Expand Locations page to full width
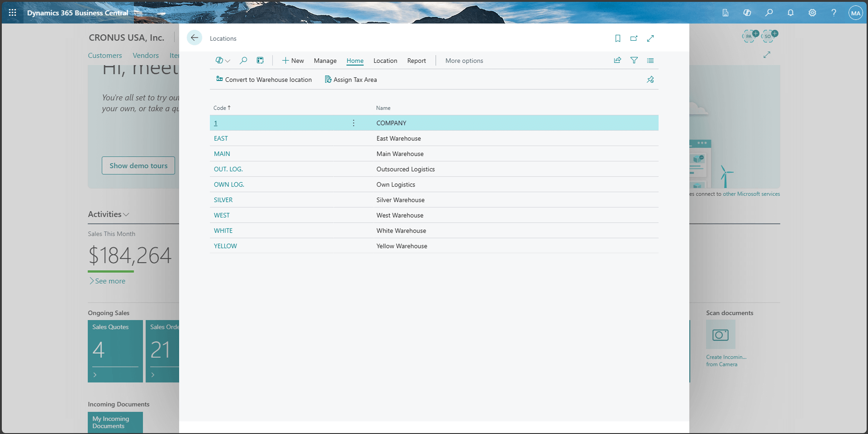 point(651,38)
